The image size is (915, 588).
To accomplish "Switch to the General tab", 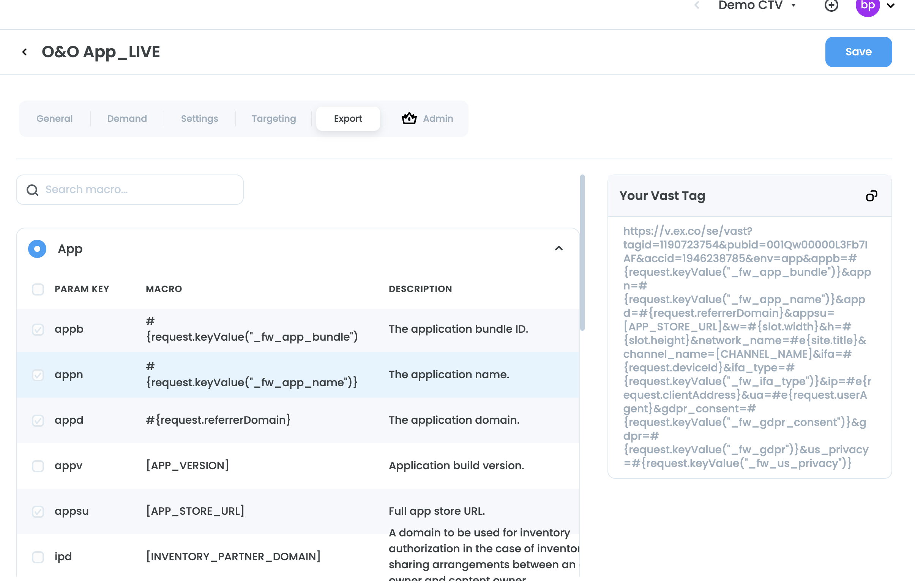I will tap(55, 119).
